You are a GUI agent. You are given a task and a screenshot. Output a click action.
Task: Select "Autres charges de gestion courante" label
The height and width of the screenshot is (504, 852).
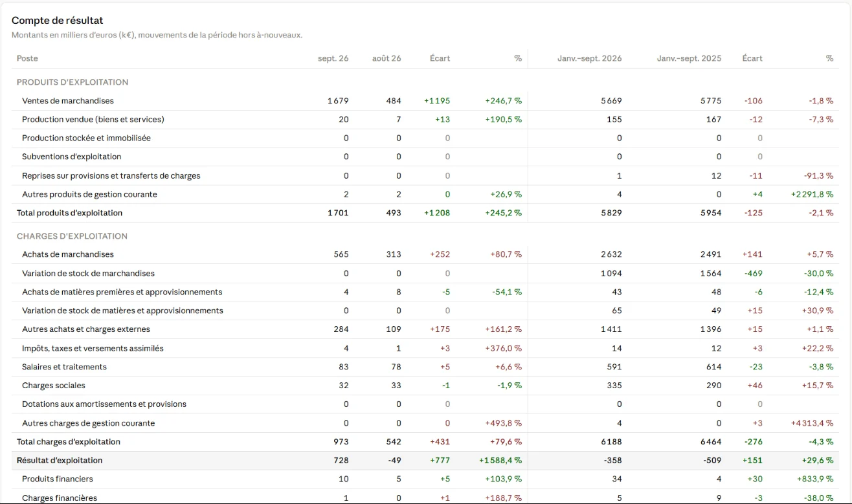[88, 423]
